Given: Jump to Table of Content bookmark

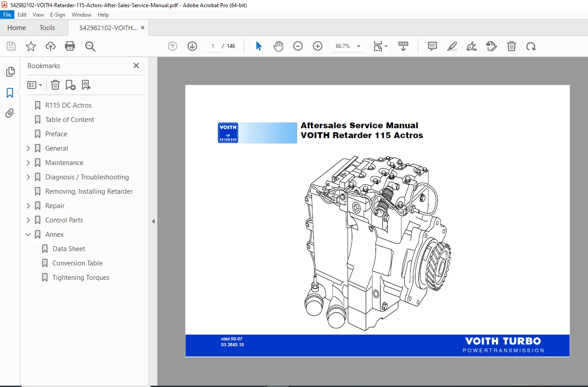Looking at the screenshot, I should [69, 120].
